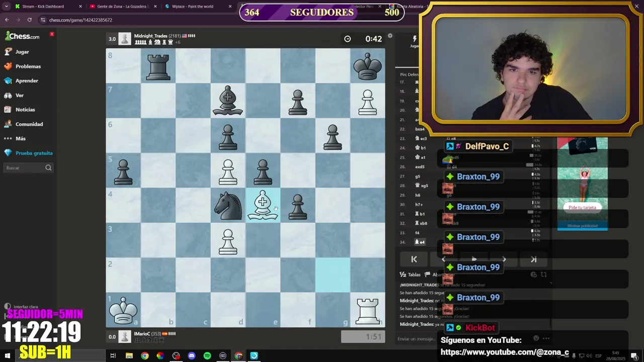
Task: Select move f4 in the move list
Action: [x=418, y=233]
